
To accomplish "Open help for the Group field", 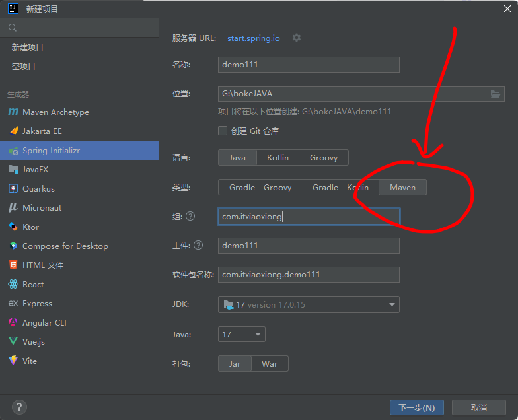I will (x=190, y=217).
